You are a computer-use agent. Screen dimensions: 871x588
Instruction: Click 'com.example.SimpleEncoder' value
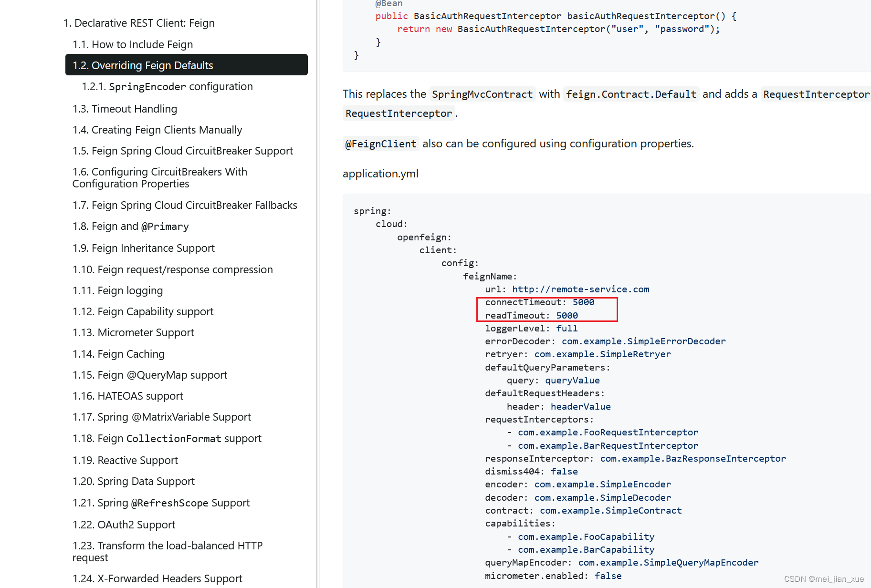coord(602,485)
